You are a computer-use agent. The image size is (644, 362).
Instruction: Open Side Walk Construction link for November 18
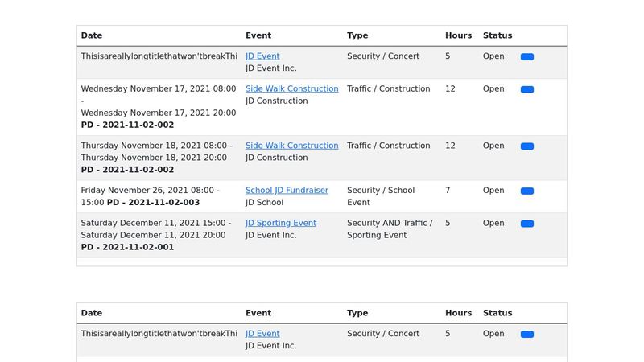292,146
